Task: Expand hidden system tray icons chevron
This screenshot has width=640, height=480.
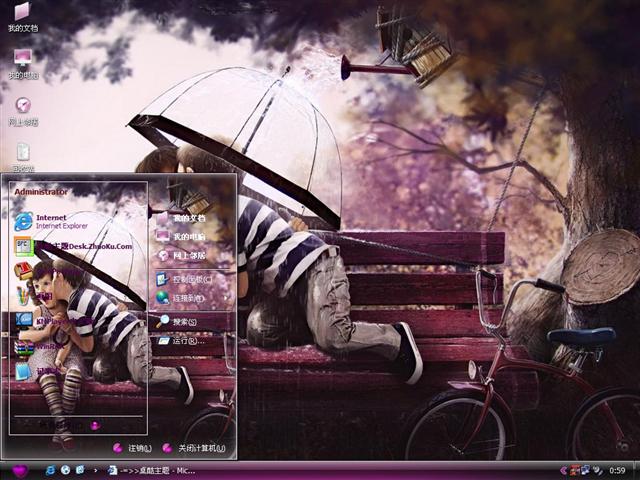Action: 564,471
